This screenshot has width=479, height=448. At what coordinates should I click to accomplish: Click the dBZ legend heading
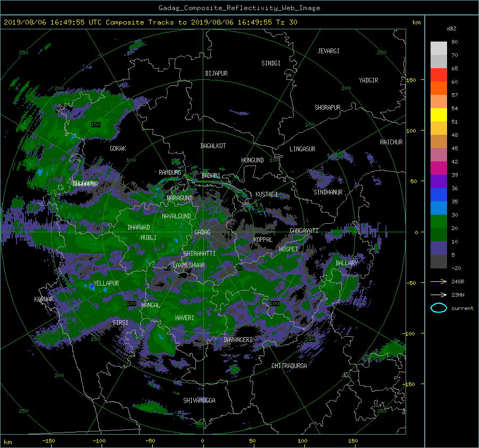(x=451, y=29)
